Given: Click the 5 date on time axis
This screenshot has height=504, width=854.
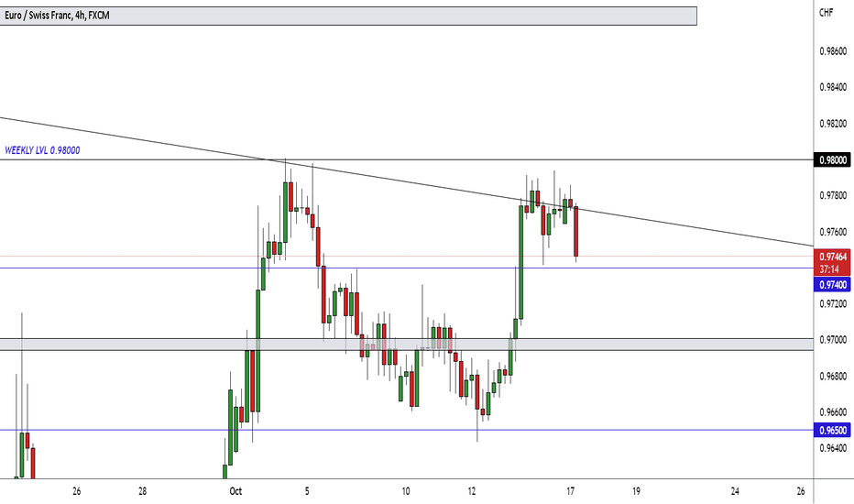Looking at the screenshot, I should 307,491.
